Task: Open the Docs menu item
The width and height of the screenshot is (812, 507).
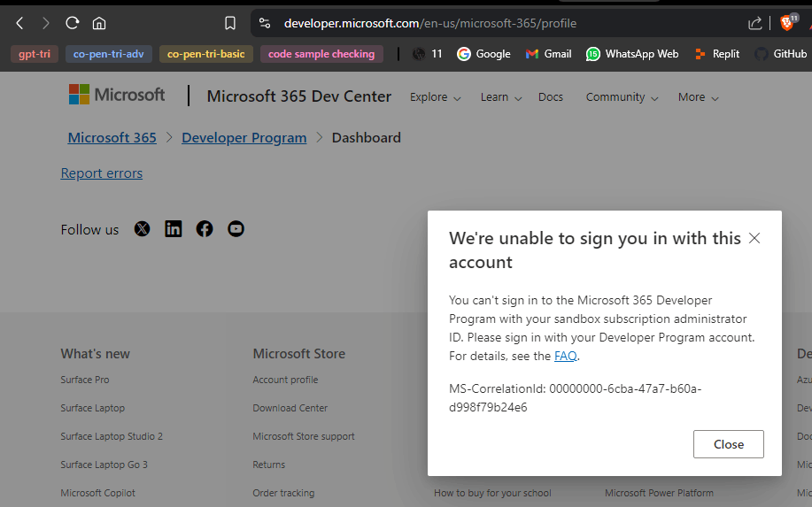Action: (x=551, y=97)
